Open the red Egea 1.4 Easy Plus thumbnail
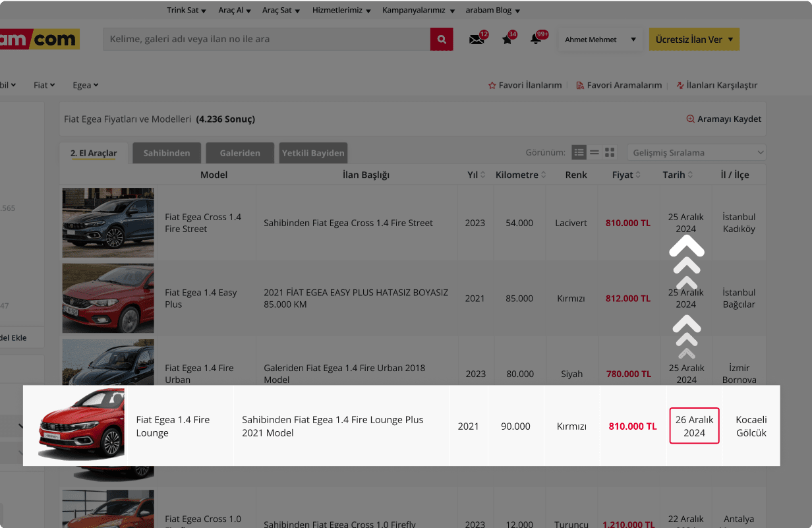Image resolution: width=812 pixels, height=528 pixels. point(108,298)
